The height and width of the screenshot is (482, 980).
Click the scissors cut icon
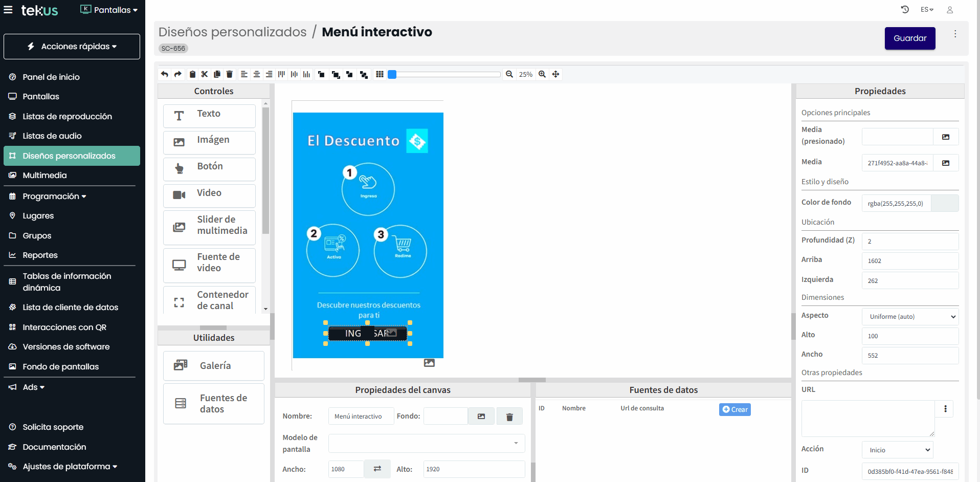205,74
